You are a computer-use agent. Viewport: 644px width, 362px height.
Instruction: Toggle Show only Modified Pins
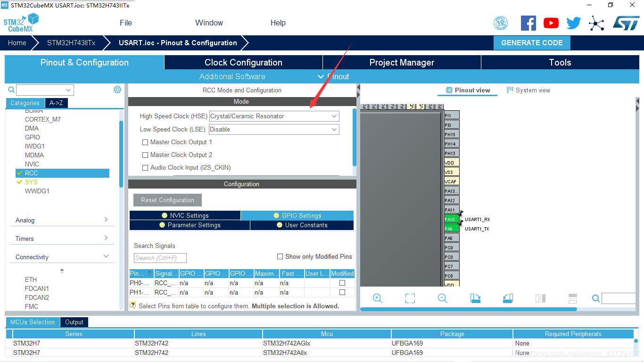(x=280, y=256)
